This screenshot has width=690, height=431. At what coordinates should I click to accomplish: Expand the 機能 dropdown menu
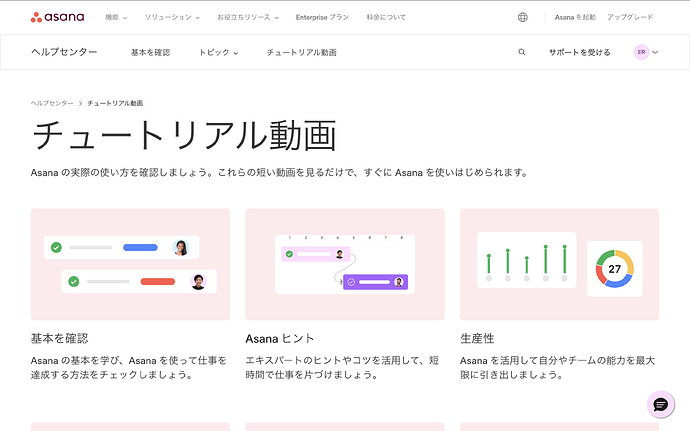pos(116,17)
